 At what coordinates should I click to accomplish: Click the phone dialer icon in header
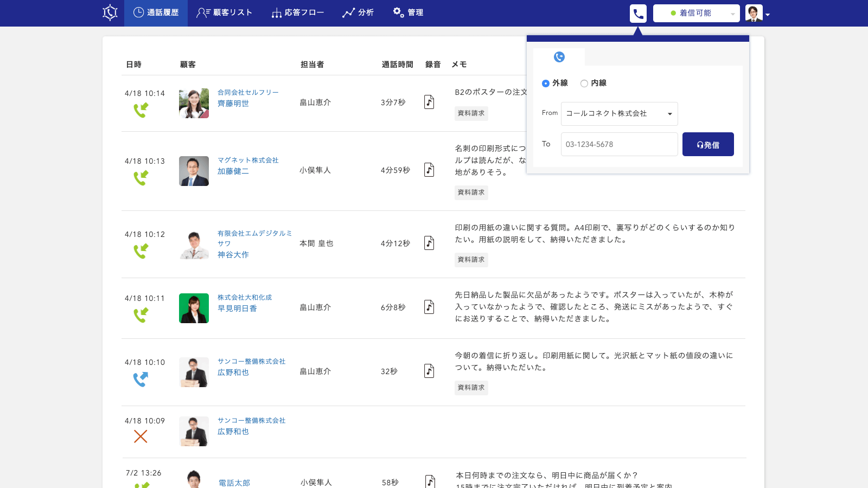click(638, 14)
